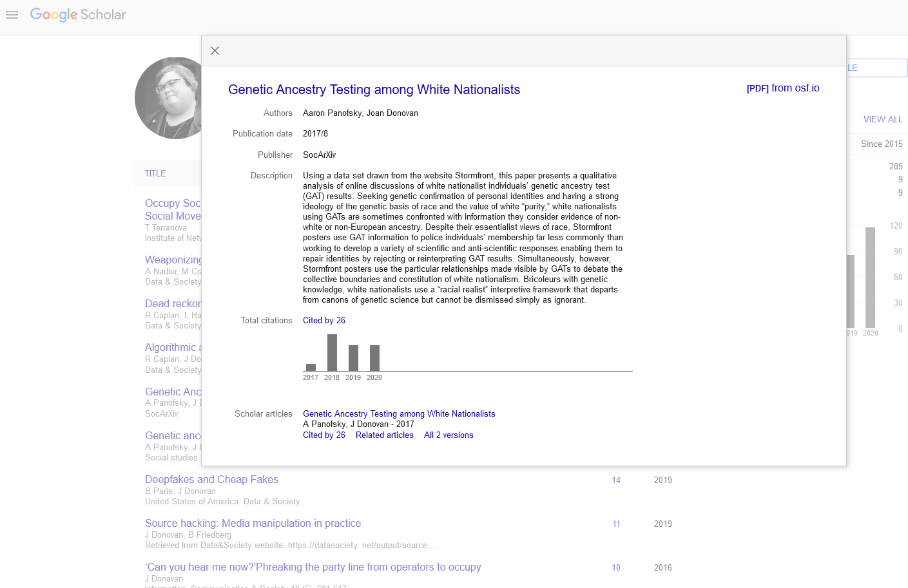Image resolution: width=908 pixels, height=588 pixels.
Task: Open the Related articles link
Action: click(x=385, y=435)
